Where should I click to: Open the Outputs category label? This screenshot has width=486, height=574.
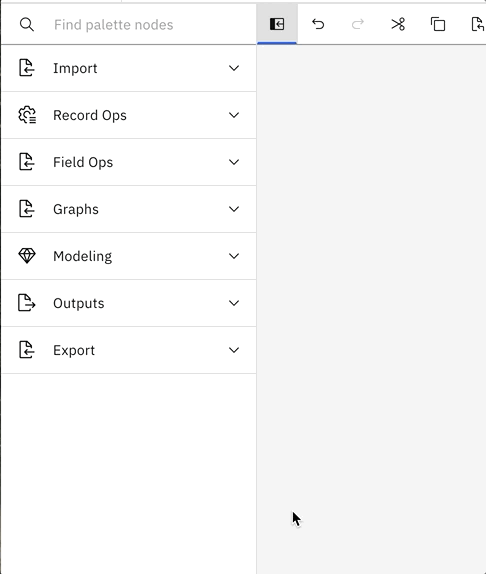pyautogui.click(x=79, y=303)
